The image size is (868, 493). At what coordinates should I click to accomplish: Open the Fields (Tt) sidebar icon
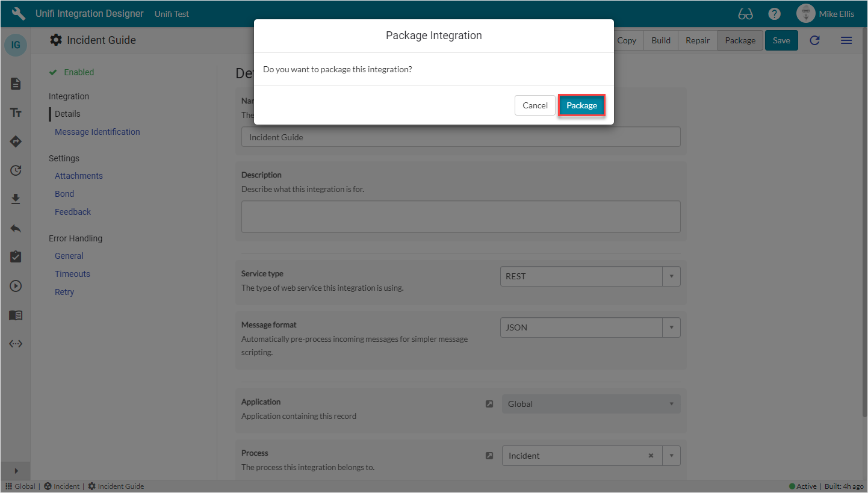click(16, 113)
